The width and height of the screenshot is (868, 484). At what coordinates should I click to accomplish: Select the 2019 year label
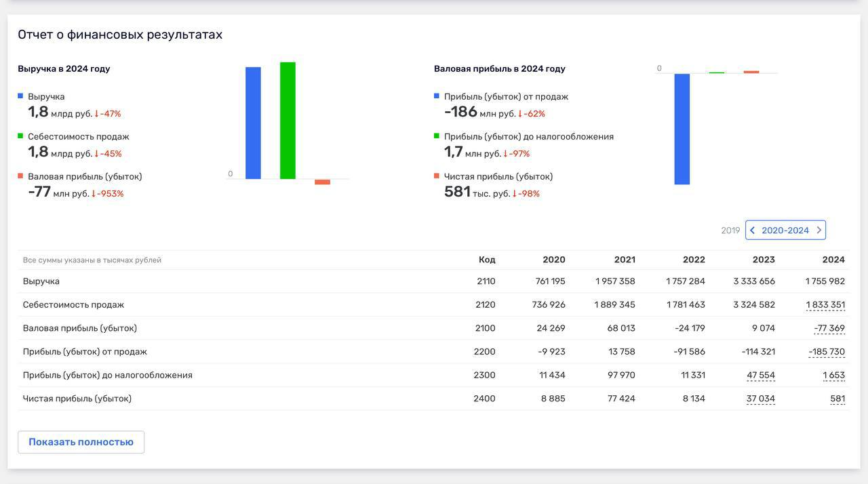(x=730, y=230)
